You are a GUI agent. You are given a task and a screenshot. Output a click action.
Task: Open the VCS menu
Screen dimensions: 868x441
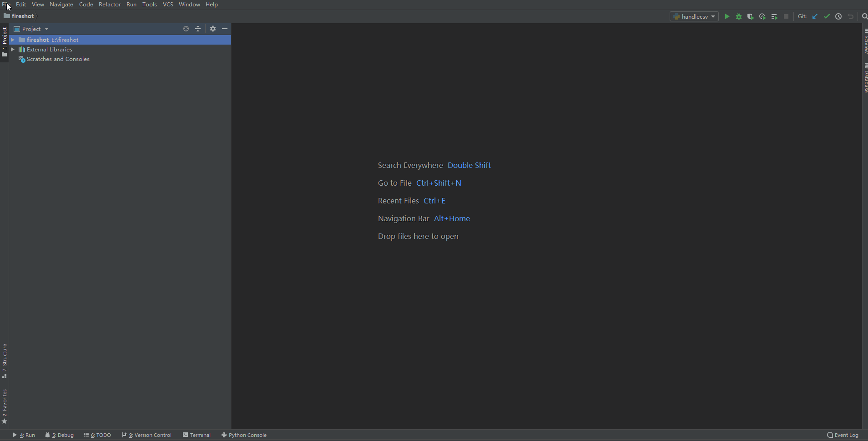point(167,4)
